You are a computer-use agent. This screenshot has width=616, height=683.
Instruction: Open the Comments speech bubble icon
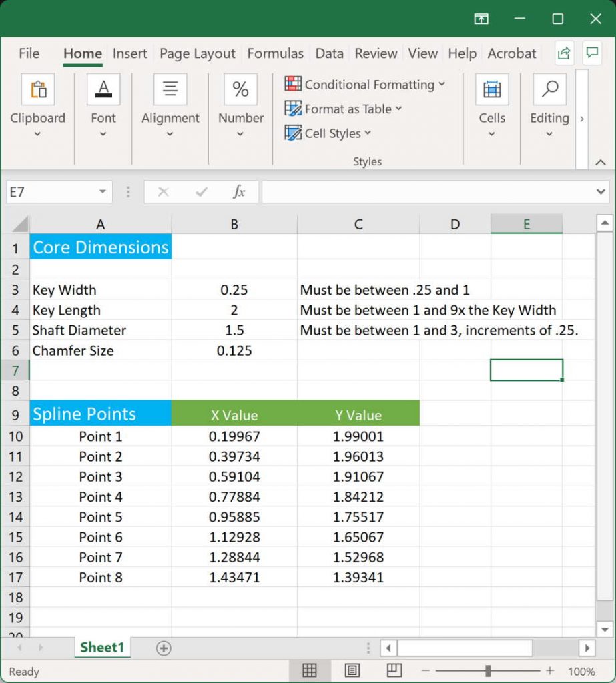pyautogui.click(x=592, y=53)
